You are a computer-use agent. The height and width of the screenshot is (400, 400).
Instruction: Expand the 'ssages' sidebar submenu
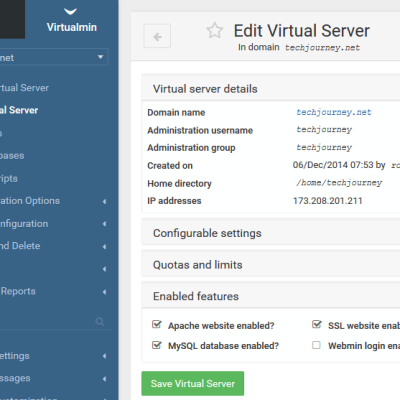point(104,379)
